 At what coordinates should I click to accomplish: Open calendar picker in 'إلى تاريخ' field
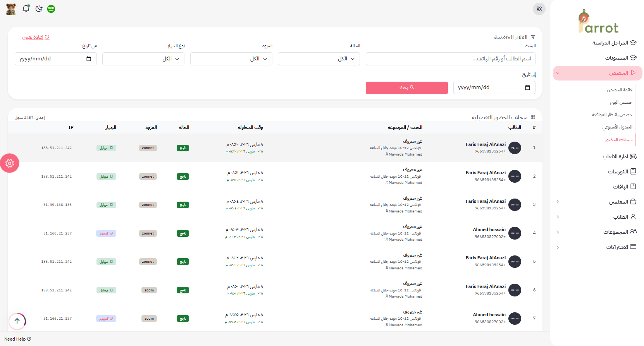pyautogui.click(x=527, y=87)
